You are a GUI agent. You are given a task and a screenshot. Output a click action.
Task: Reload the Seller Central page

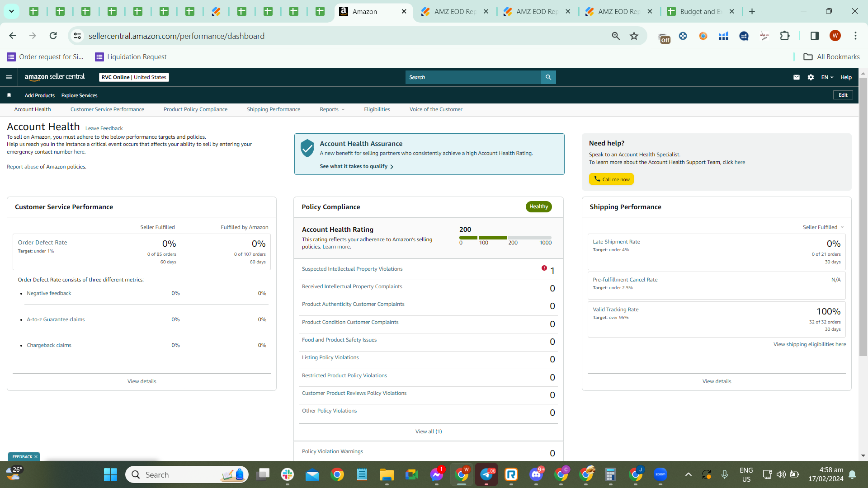coord(53,36)
